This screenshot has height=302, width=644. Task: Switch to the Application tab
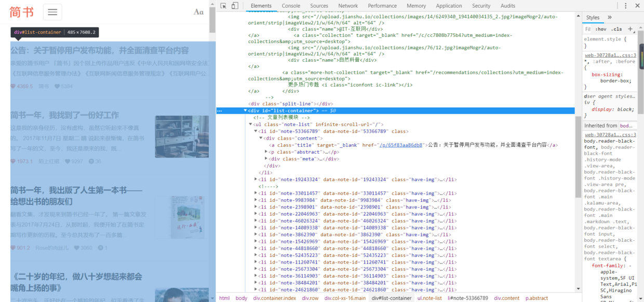(449, 6)
